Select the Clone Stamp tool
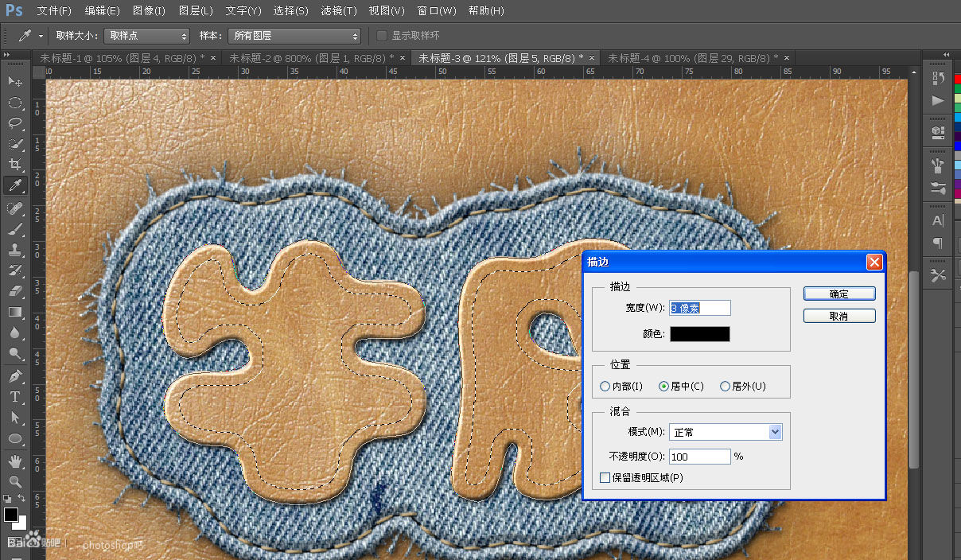961x560 pixels. coord(15,250)
